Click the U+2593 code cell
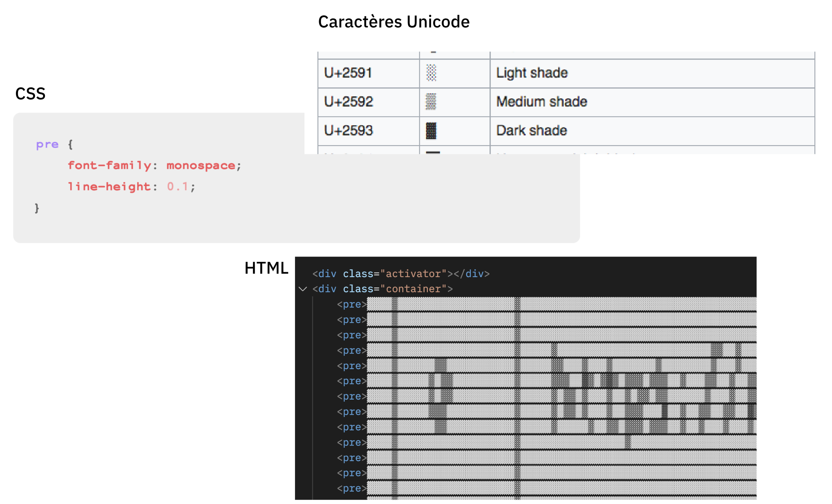 [349, 131]
